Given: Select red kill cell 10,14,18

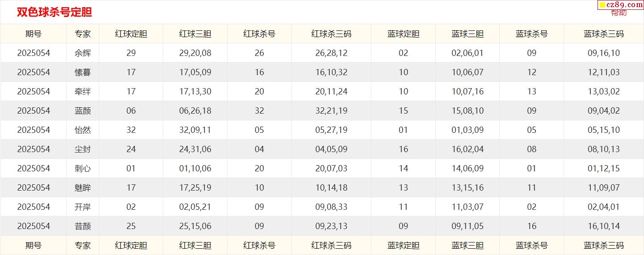Looking at the screenshot, I should (331, 187).
